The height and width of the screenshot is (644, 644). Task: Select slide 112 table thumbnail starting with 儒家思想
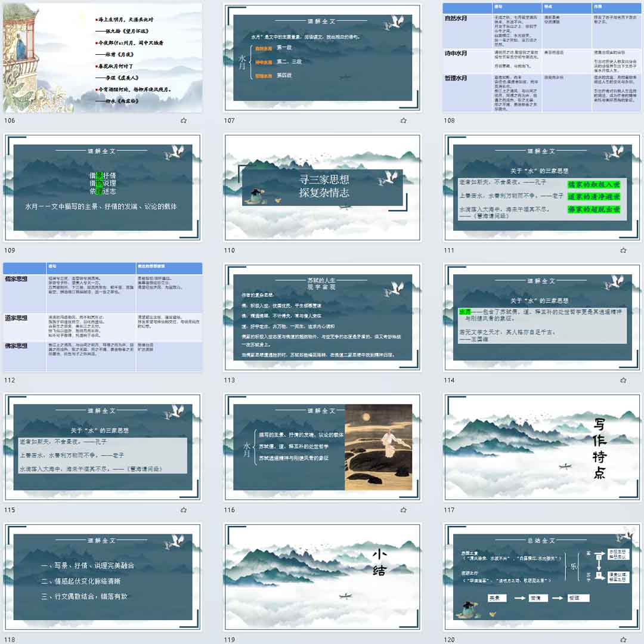[x=103, y=317]
